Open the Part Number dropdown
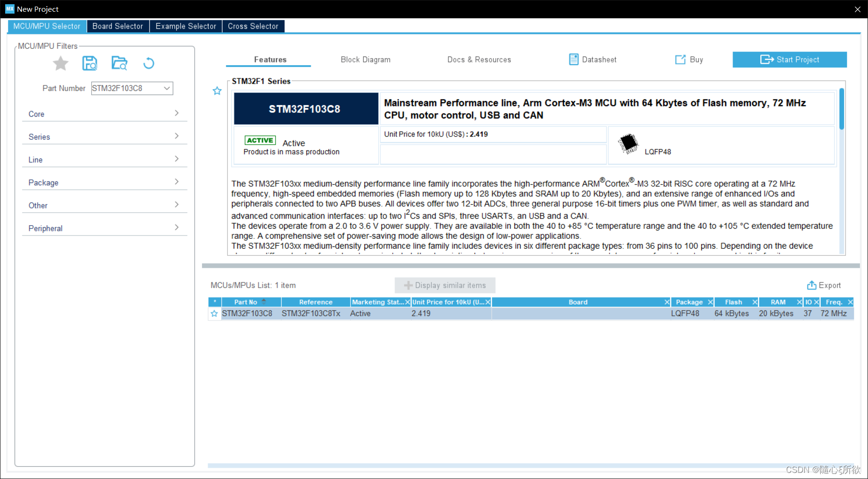 (167, 88)
